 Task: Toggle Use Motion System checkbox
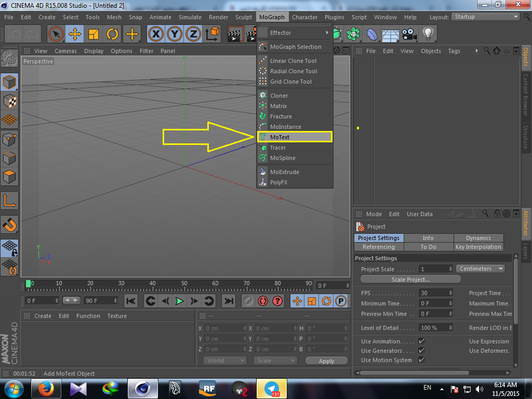[x=421, y=360]
